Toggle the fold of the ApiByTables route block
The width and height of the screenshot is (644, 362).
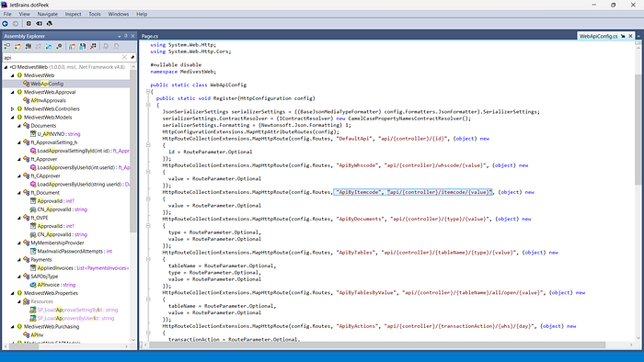coord(148,259)
